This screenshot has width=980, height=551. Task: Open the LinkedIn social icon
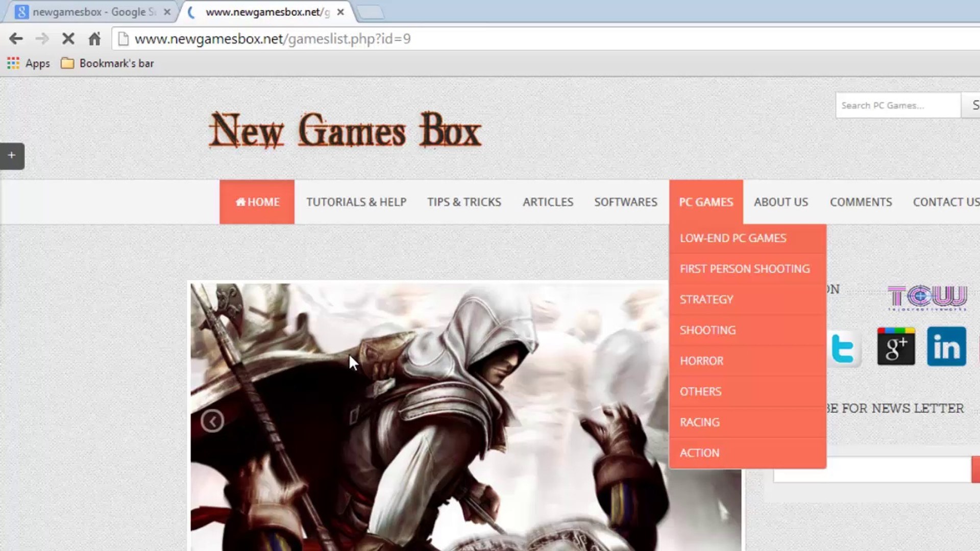click(x=946, y=347)
